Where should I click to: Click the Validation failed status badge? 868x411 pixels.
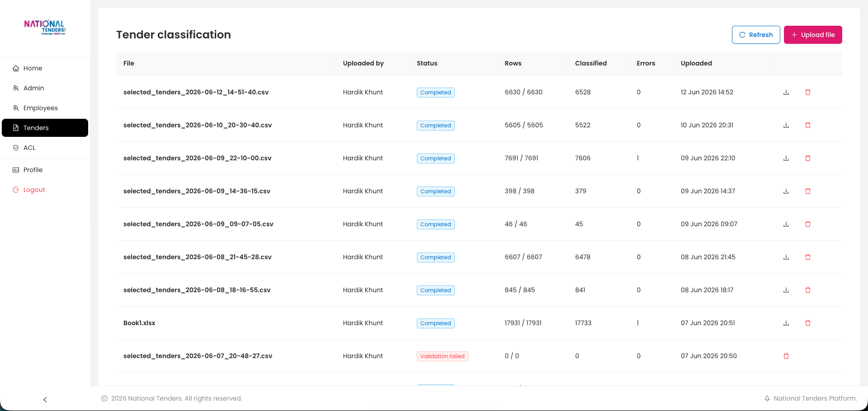click(443, 356)
